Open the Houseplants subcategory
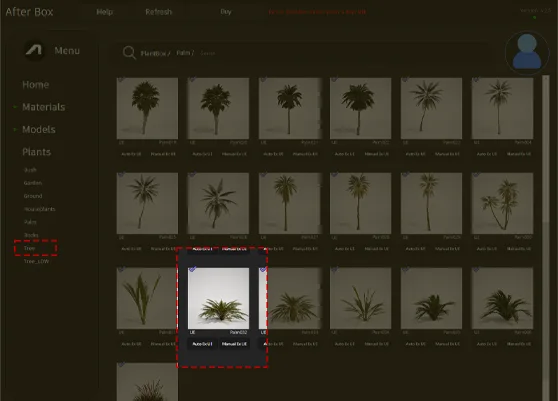The image size is (558, 401). (x=40, y=209)
